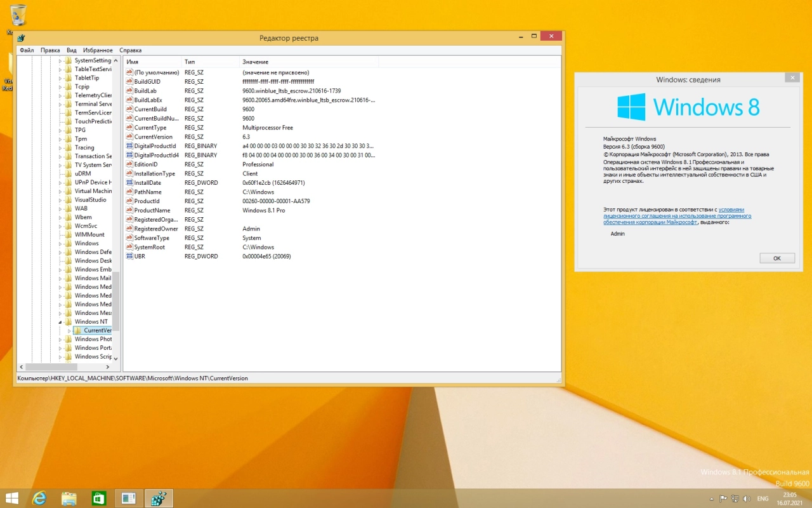Select the PathName value row
The height and width of the screenshot is (508, 812).
click(343, 192)
